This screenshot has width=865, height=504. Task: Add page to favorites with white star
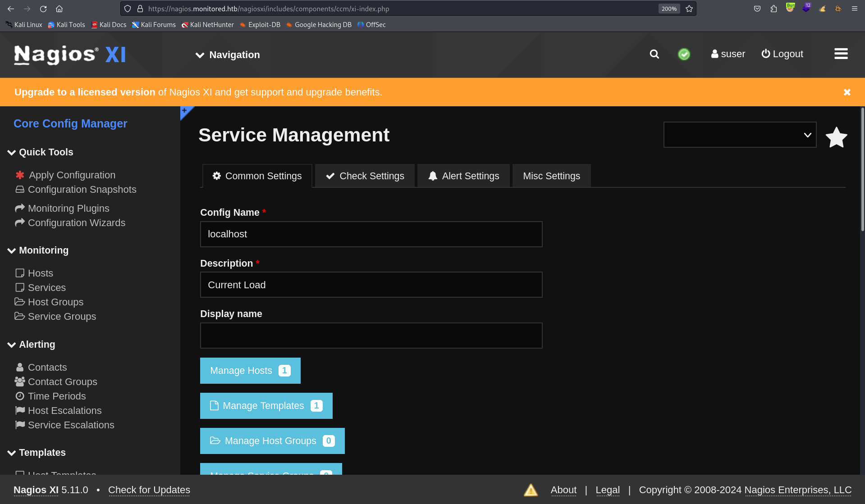coord(837,137)
